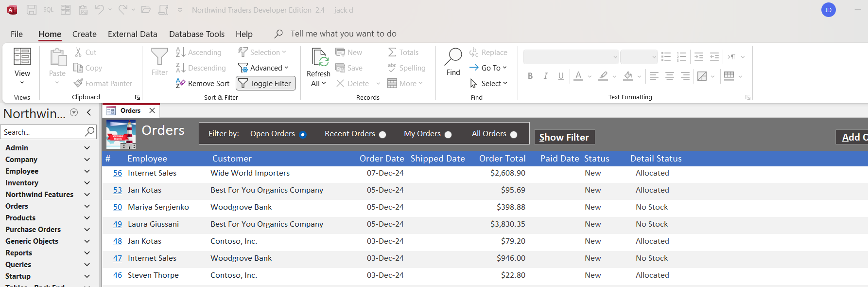Select the My Orders radio button
868x287 pixels.
(x=448, y=135)
